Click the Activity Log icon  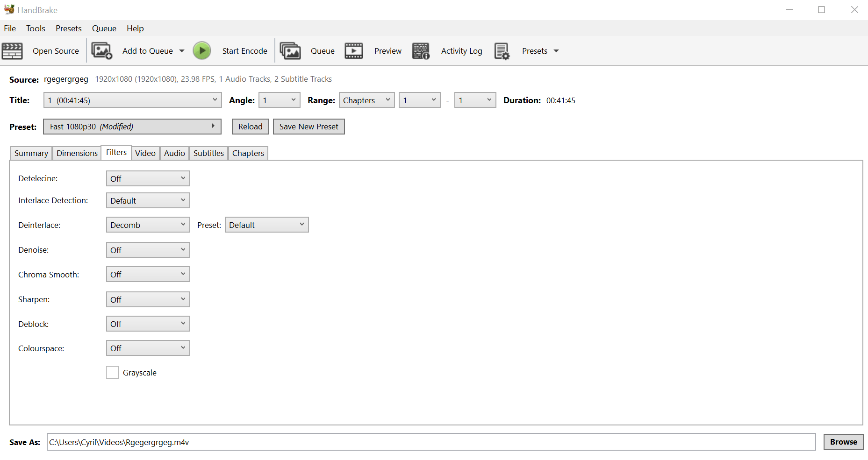pyautogui.click(x=421, y=51)
